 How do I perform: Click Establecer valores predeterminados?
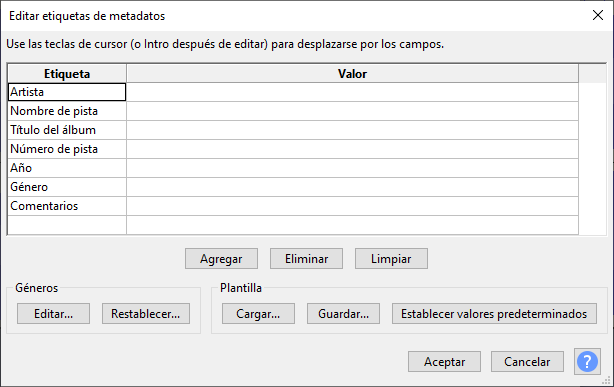point(494,313)
